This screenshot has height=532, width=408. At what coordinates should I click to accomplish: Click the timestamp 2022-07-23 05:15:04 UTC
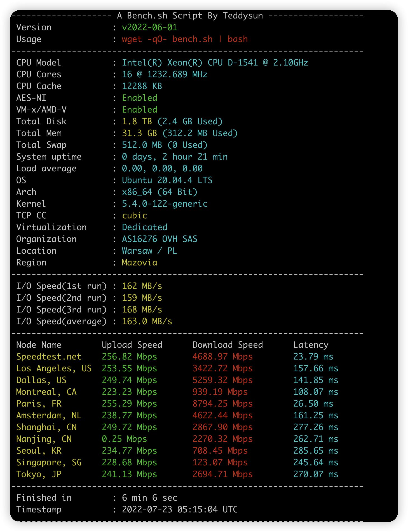coord(180,510)
